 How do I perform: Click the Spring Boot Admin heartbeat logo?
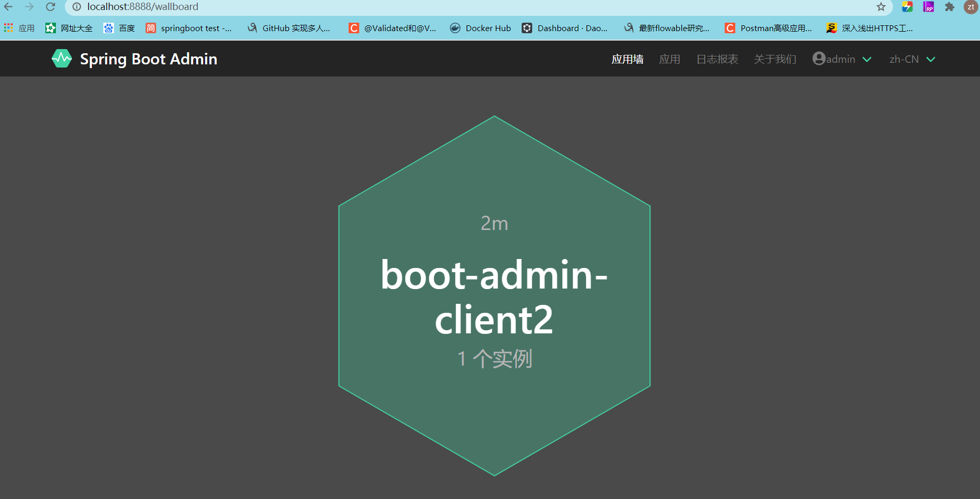(62, 59)
